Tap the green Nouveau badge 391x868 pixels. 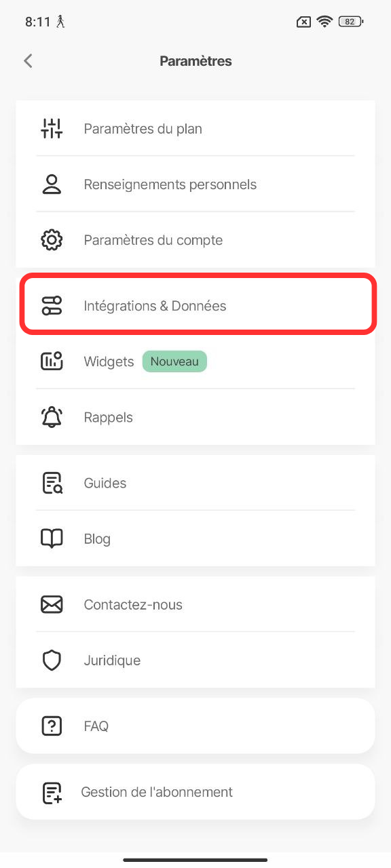pyautogui.click(x=174, y=361)
